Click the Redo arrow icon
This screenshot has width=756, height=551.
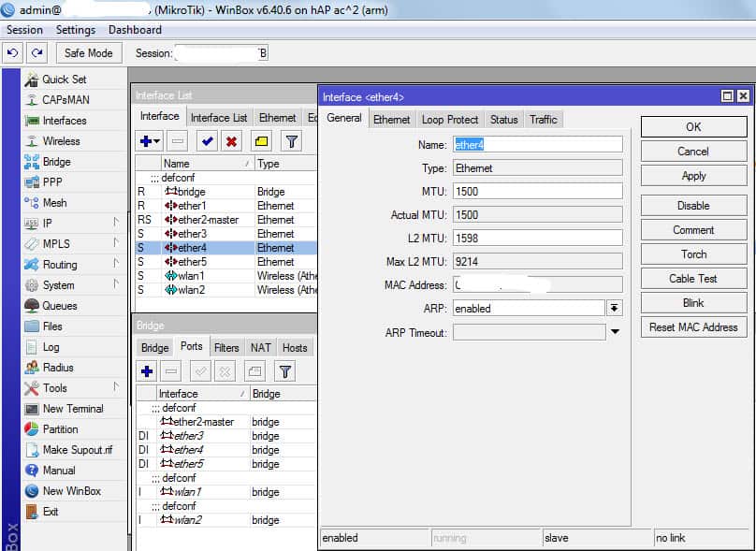pos(36,53)
